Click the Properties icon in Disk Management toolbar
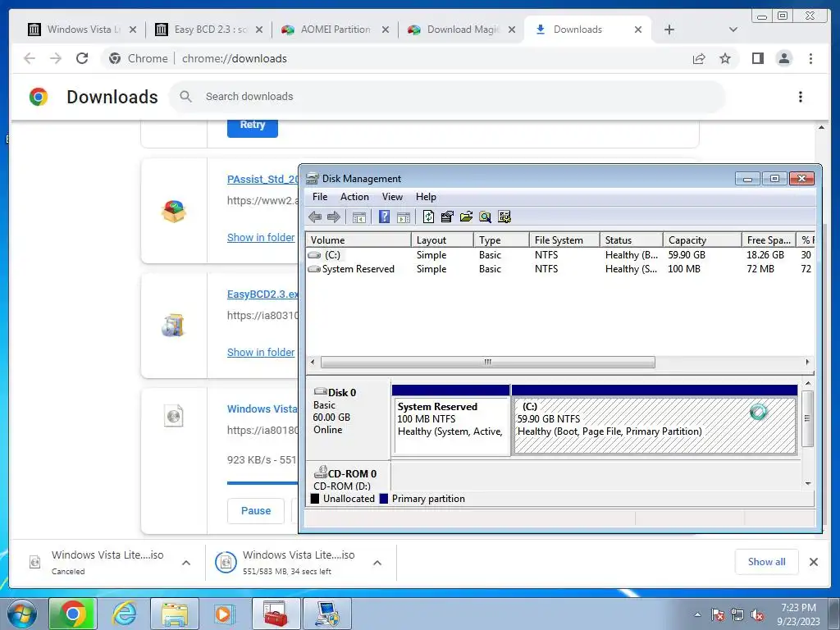The image size is (840, 630). pos(447,217)
